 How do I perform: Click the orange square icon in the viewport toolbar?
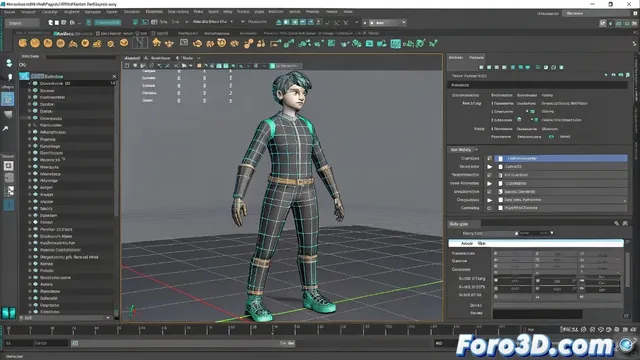(199, 66)
